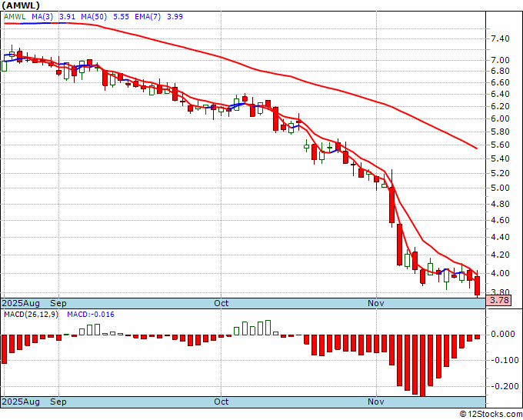523x420 pixels.
Task: Click the 0.000 MACD axis label
Action: pyautogui.click(x=503, y=334)
